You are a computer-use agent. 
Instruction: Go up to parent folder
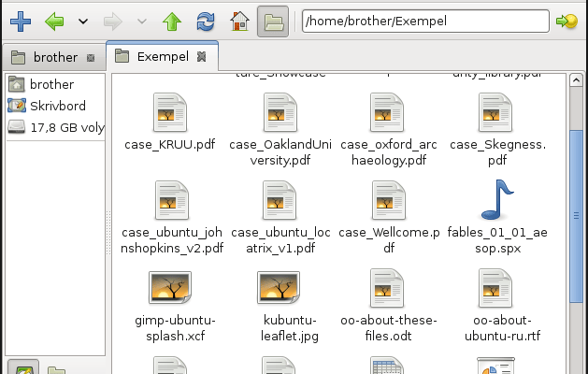tap(172, 22)
